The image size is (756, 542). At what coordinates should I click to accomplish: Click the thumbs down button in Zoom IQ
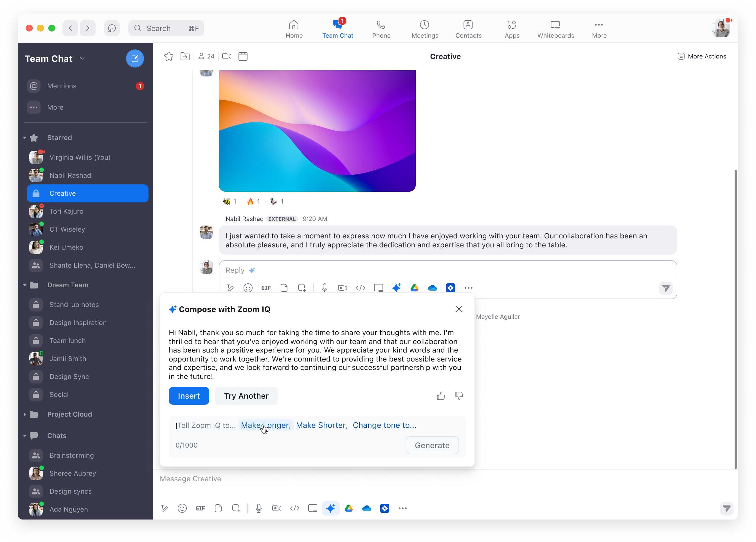point(458,396)
